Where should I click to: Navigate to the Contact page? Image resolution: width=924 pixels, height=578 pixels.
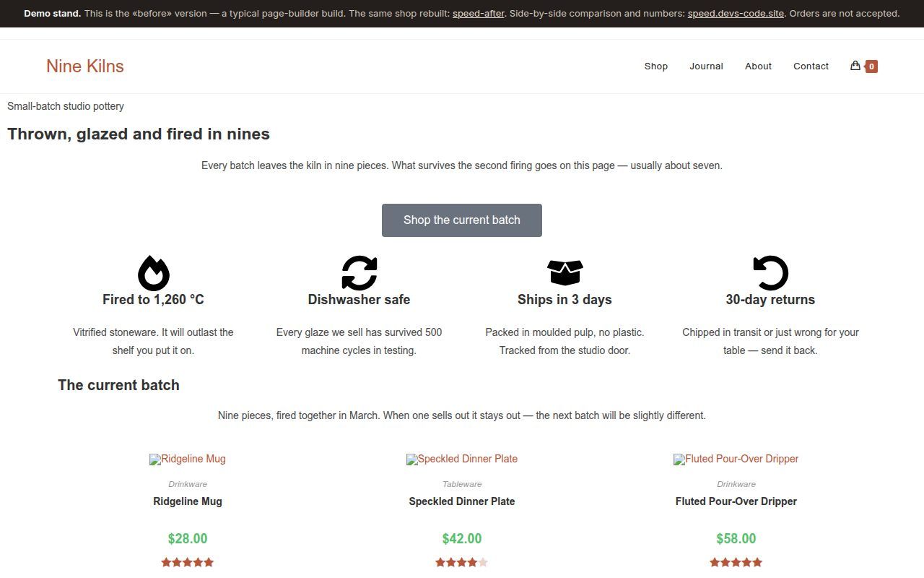[x=811, y=66]
